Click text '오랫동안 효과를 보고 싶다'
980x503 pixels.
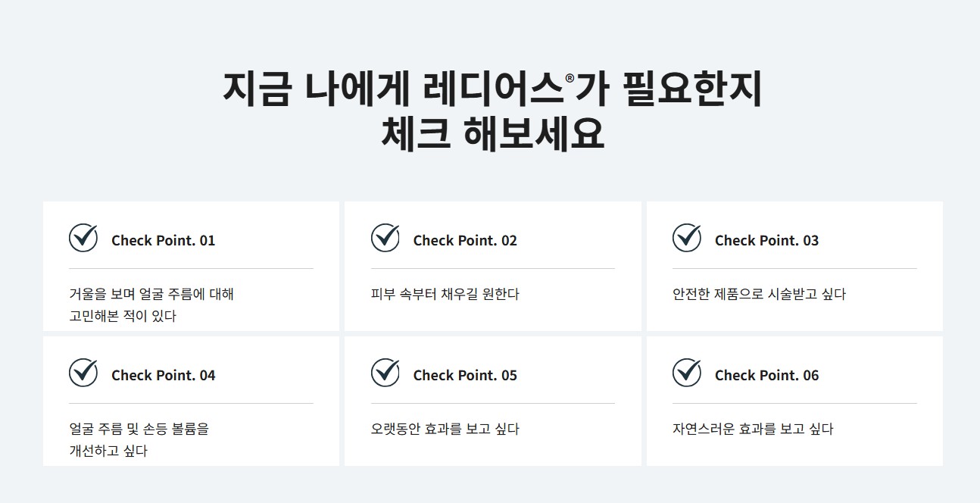pyautogui.click(x=445, y=429)
